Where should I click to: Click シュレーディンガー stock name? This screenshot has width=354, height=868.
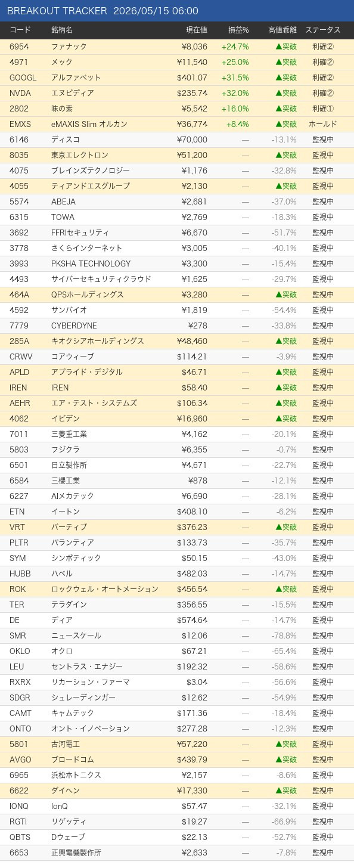[x=83, y=697]
